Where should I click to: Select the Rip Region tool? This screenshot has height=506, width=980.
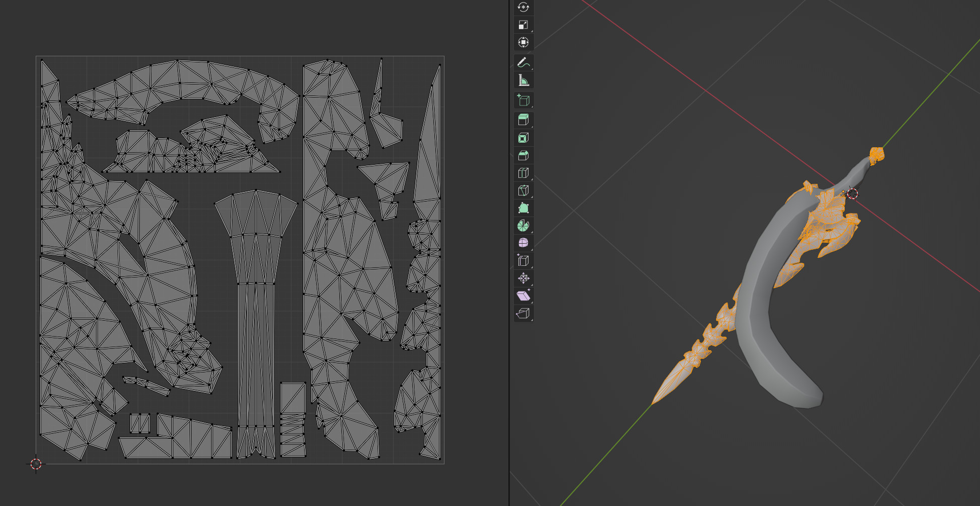[523, 314]
